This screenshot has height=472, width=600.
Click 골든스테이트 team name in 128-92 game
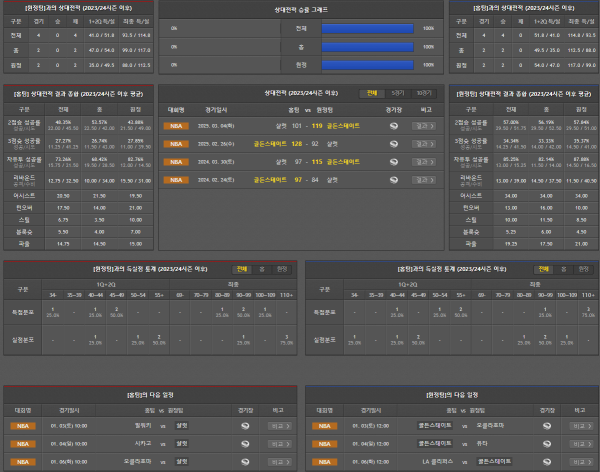(x=271, y=143)
